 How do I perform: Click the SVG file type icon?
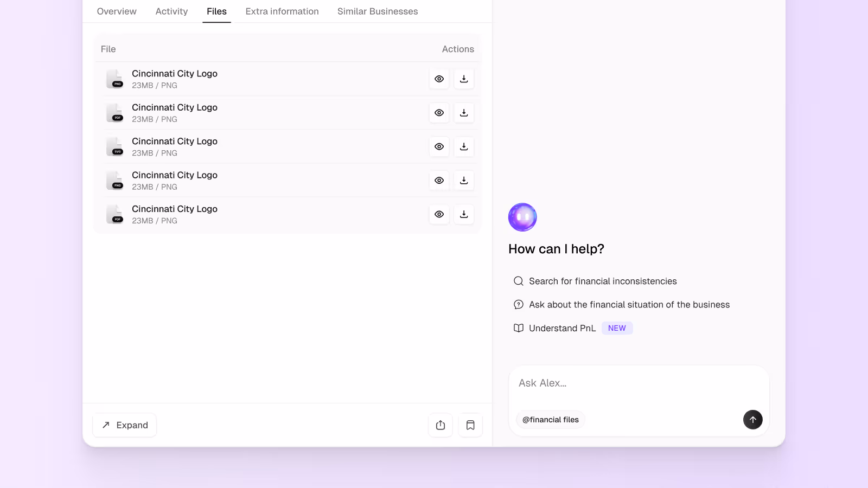click(115, 146)
